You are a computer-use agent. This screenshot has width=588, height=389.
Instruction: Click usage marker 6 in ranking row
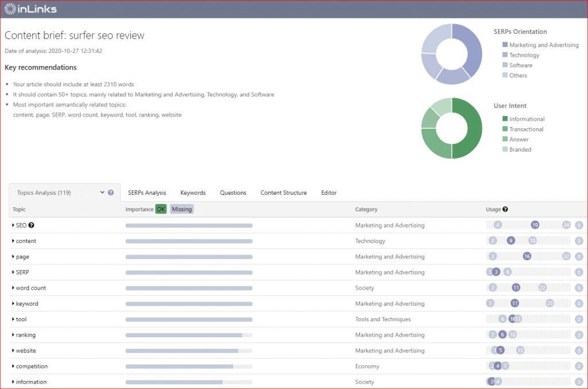502,334
